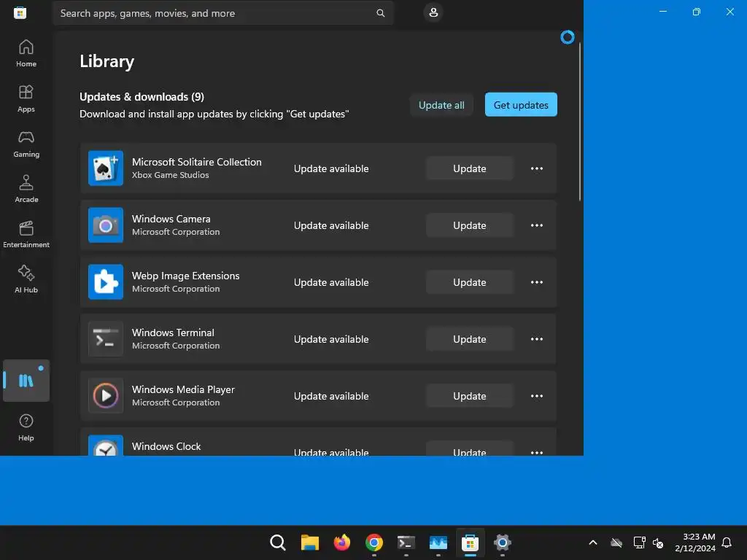Click Update all button
Screen dimensions: 747x560
click(x=441, y=105)
